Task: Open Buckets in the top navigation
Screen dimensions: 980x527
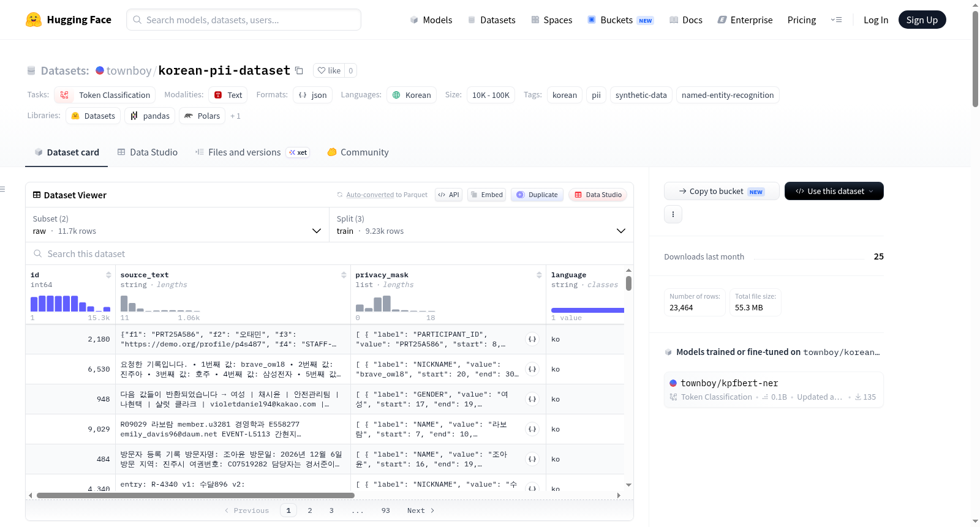Action: coord(620,20)
